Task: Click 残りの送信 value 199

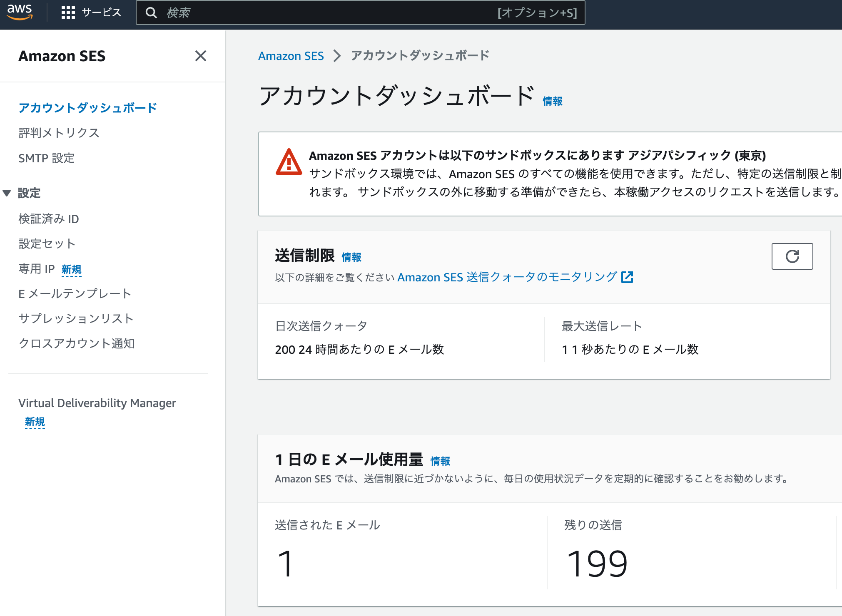Action: pyautogui.click(x=597, y=564)
